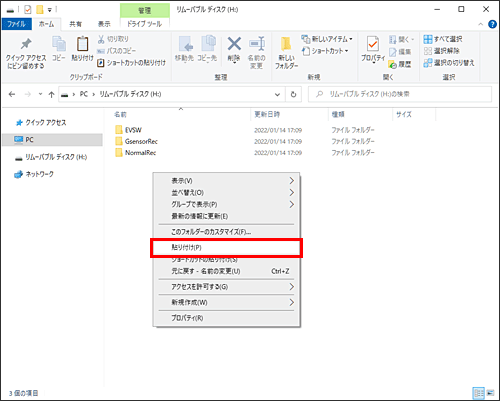Click the red Delete X icon
This screenshot has height=401, width=500.
(x=234, y=44)
